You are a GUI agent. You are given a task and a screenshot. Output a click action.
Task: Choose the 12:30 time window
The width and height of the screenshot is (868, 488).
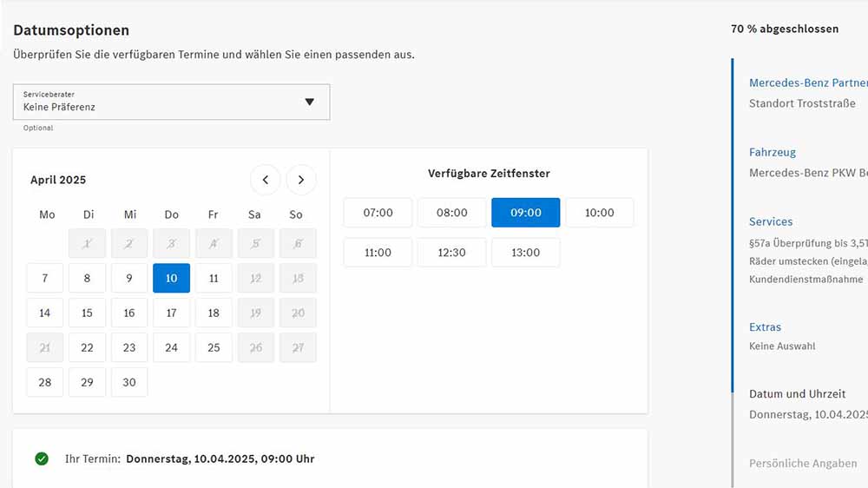click(x=451, y=253)
